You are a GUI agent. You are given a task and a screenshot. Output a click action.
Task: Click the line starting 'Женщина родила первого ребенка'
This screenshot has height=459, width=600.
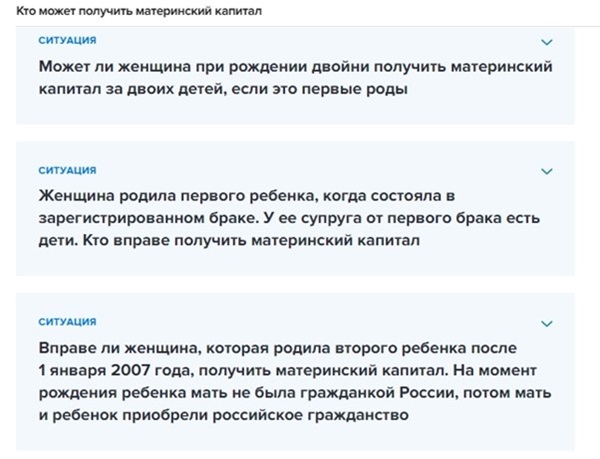(x=246, y=194)
